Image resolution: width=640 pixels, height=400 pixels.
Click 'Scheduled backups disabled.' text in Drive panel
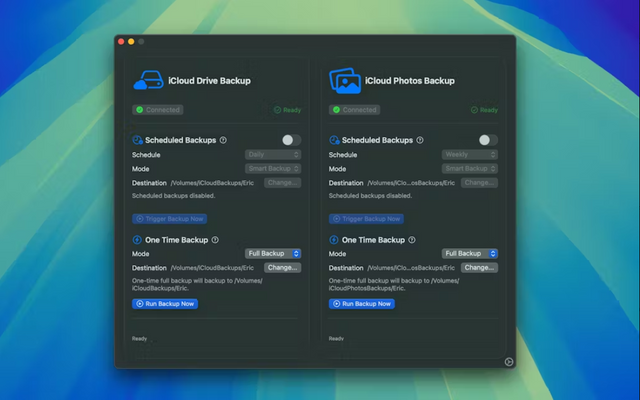[173, 196]
